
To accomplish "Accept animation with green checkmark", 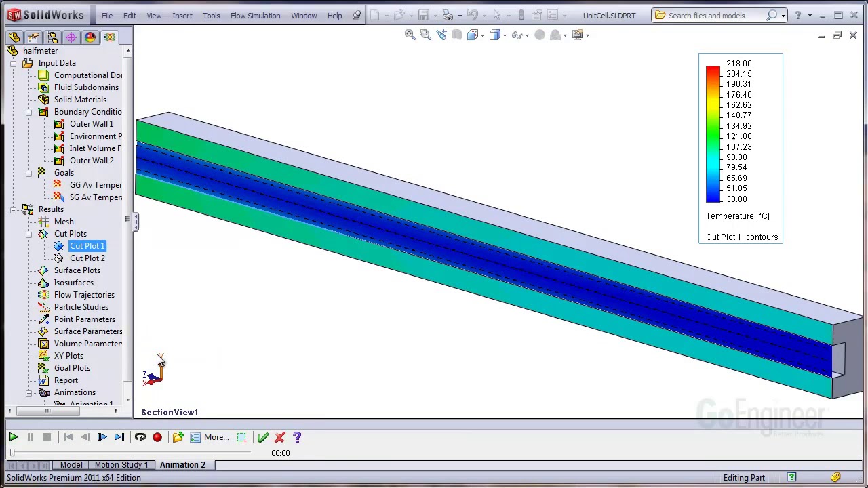I will pyautogui.click(x=262, y=437).
